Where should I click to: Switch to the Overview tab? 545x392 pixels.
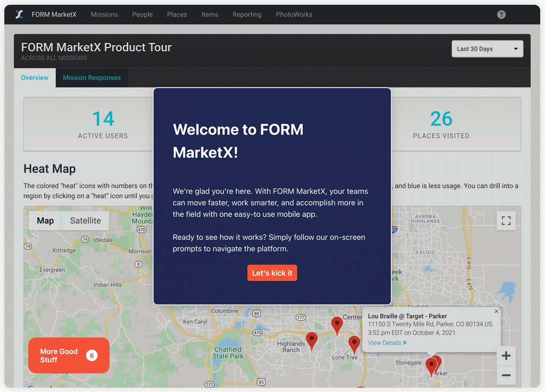coord(35,78)
